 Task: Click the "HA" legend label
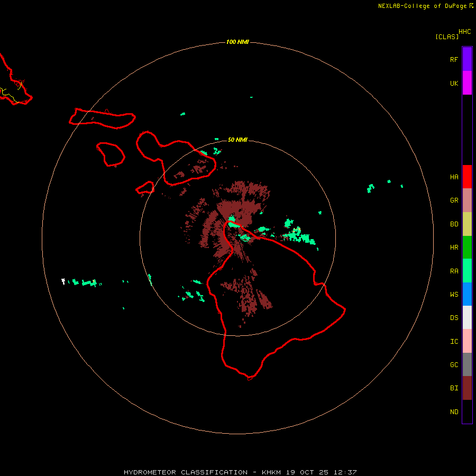coord(454,177)
